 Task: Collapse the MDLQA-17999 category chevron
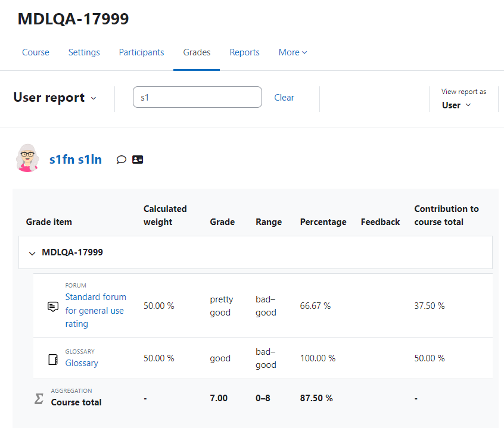pyautogui.click(x=32, y=254)
